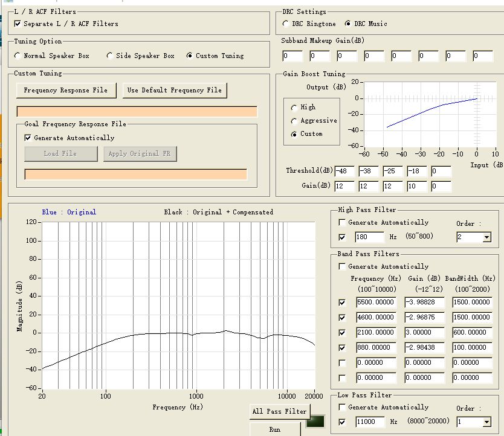Image resolution: width=504 pixels, height=436 pixels.
Task: Click the Run button
Action: click(275, 429)
